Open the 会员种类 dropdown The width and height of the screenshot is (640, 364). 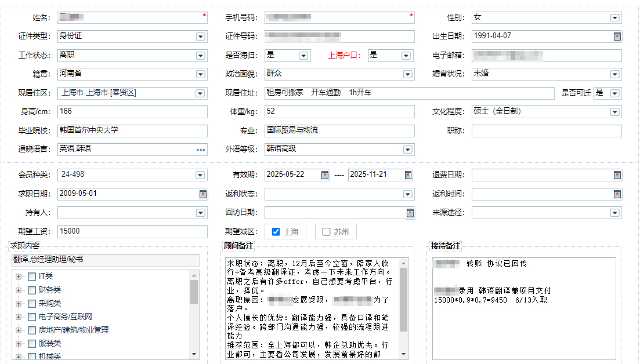tap(200, 175)
